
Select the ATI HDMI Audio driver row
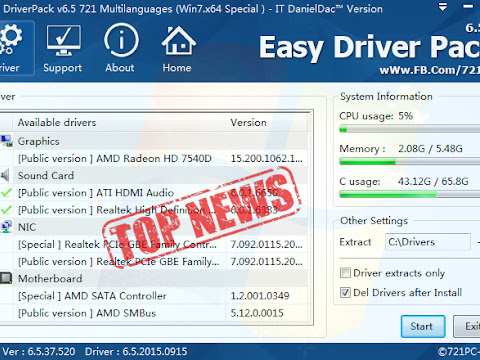click(155, 193)
